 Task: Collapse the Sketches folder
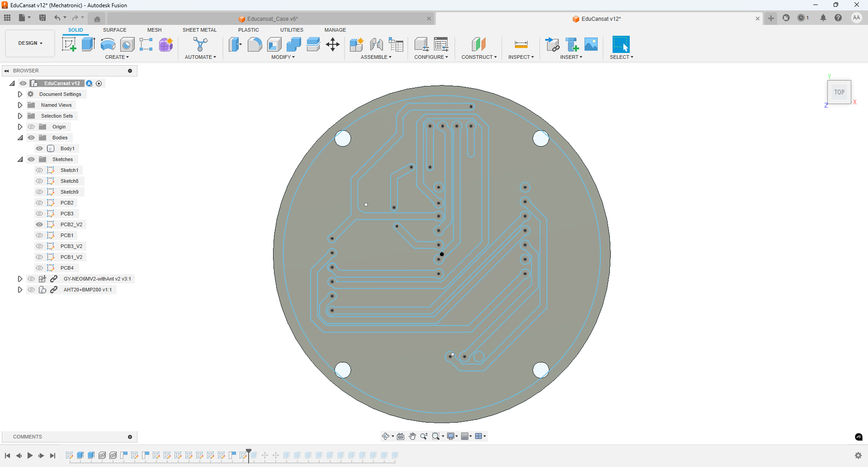(x=20, y=159)
